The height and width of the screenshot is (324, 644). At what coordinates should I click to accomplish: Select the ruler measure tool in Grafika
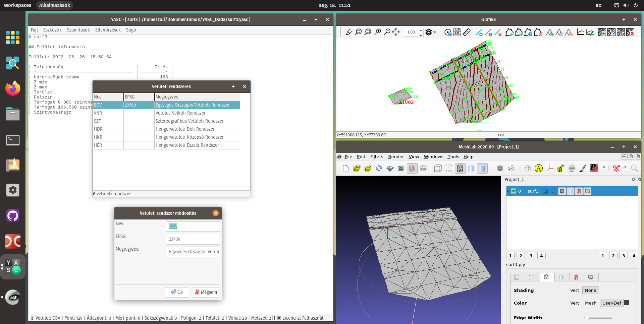[x=467, y=32]
